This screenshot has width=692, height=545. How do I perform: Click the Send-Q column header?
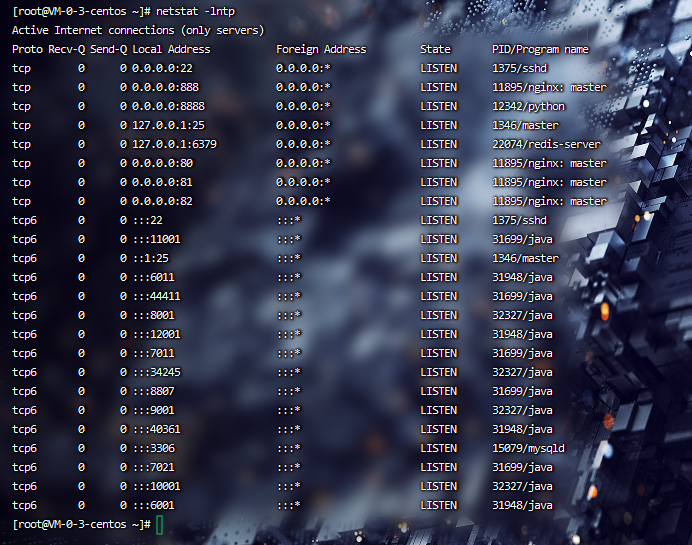click(x=109, y=49)
